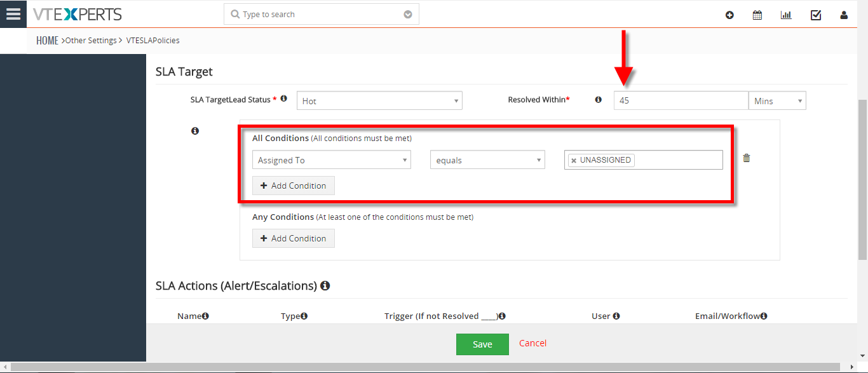
Task: Open the Assigned To field dropdown
Action: click(332, 160)
